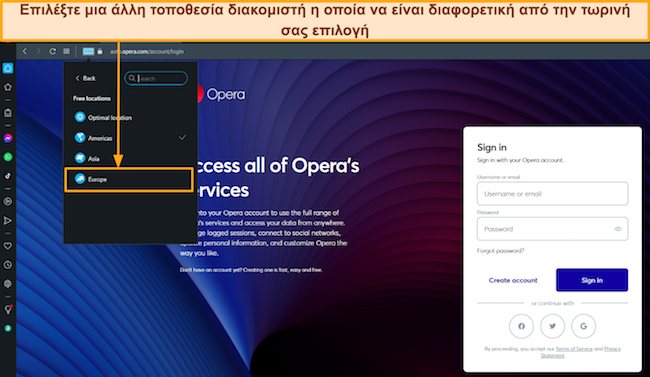This screenshot has width=650, height=377.
Task: Select the Asia VPN location
Action: tap(130, 158)
